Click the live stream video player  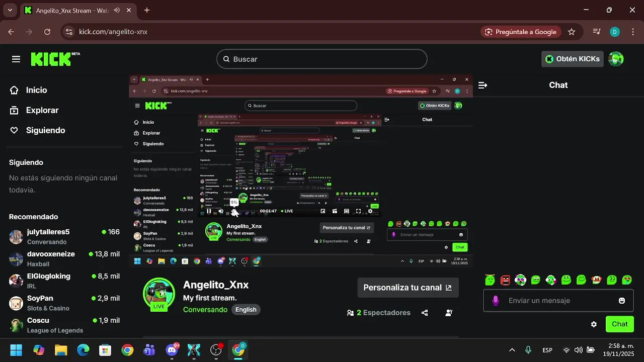point(301,171)
